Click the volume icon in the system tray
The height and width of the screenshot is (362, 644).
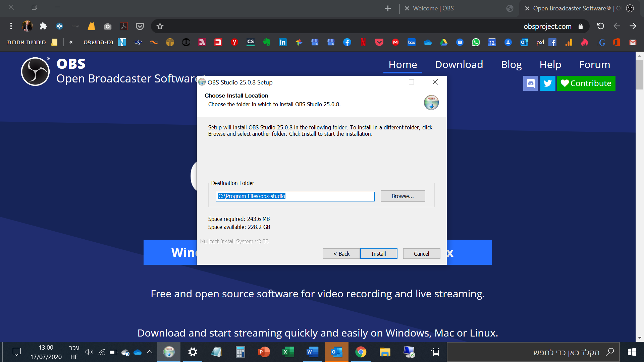coord(89,352)
